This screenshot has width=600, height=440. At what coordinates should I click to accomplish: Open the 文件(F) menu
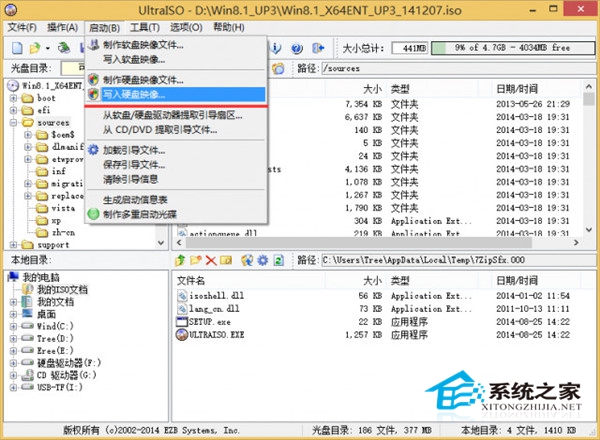(22, 27)
